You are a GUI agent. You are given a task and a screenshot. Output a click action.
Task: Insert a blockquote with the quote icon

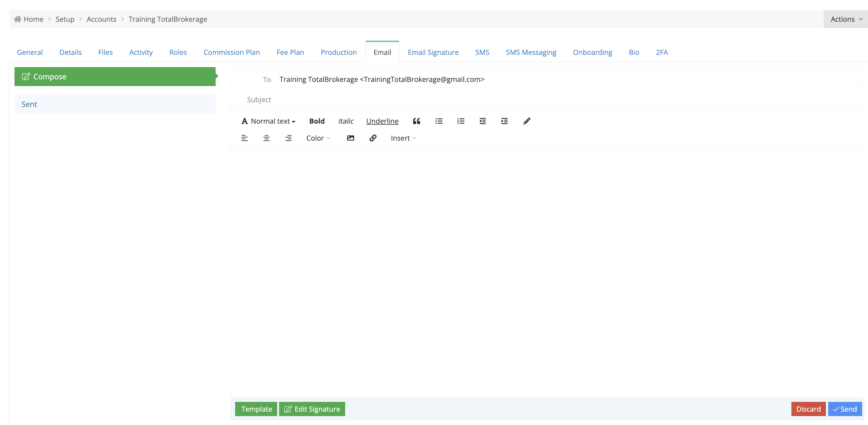coord(416,121)
